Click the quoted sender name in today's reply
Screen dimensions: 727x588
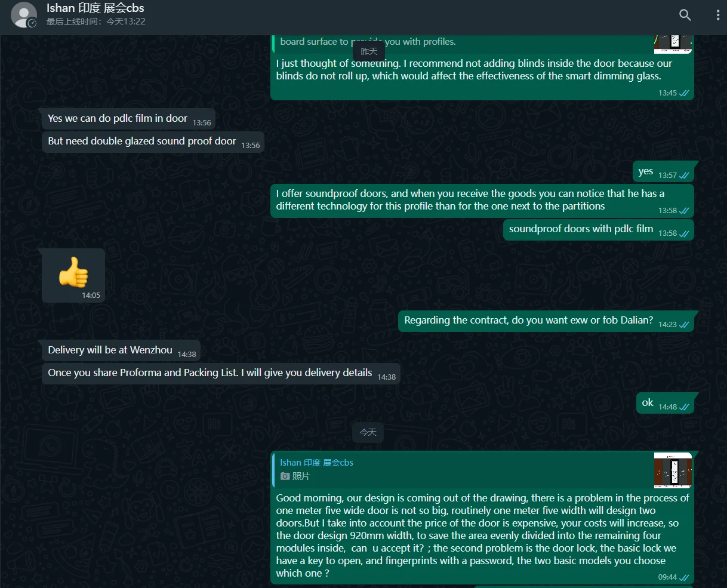point(316,463)
